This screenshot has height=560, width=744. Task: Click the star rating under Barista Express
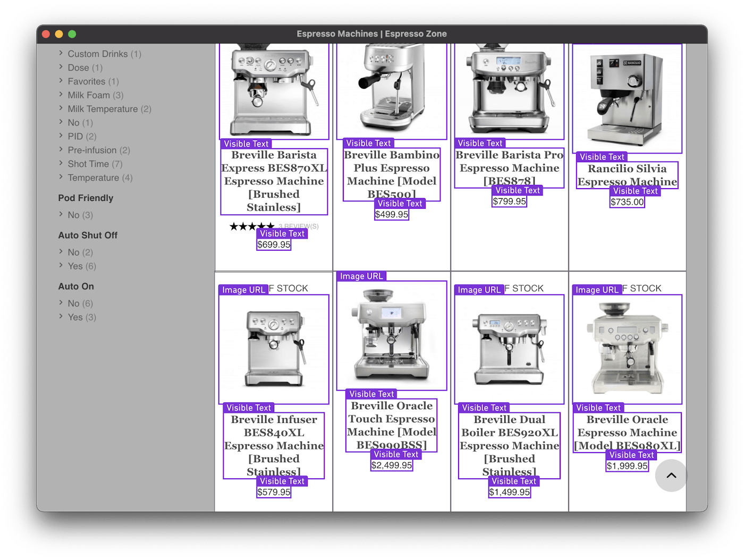(x=252, y=226)
